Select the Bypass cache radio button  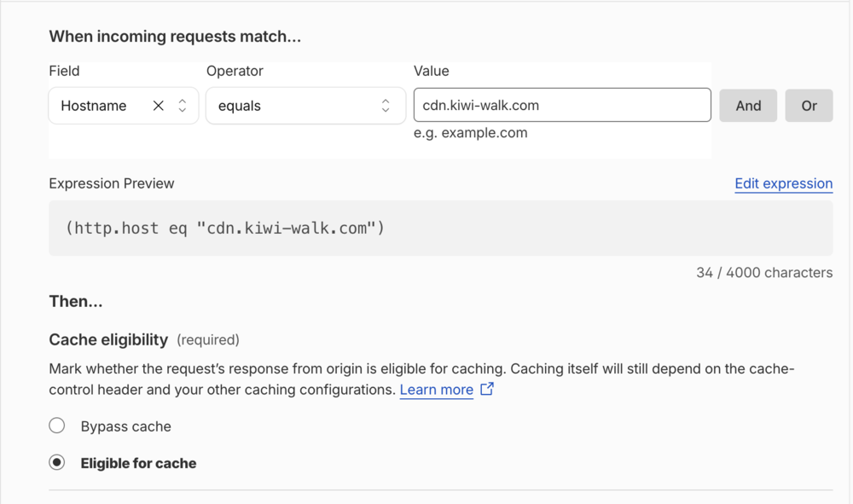pos(57,426)
